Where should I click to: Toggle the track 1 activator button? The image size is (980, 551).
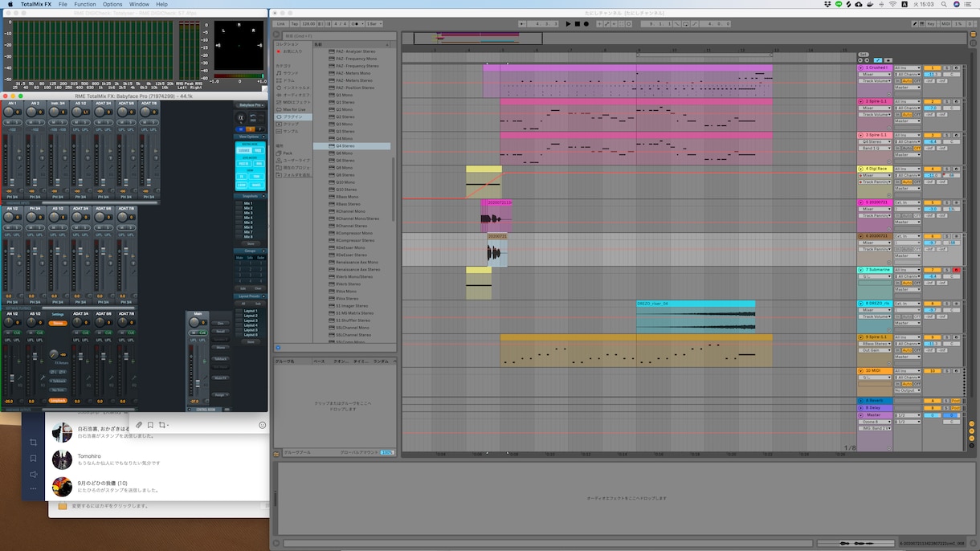click(931, 68)
